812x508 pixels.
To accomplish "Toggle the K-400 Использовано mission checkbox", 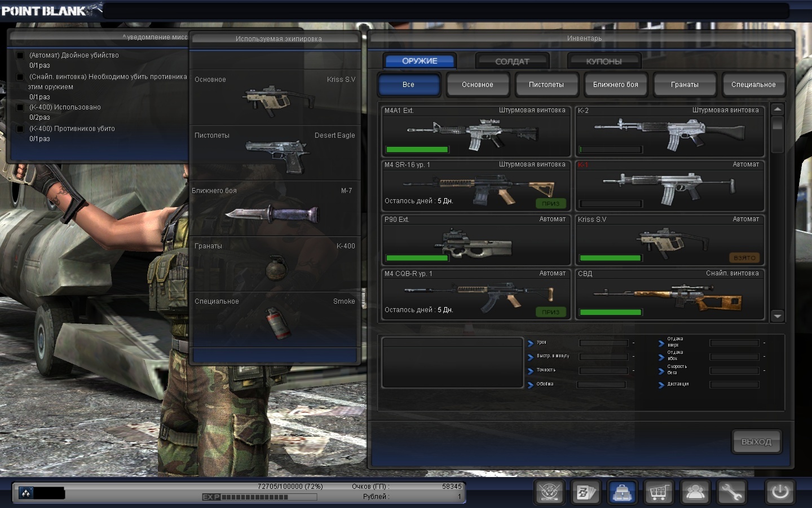I will point(20,107).
